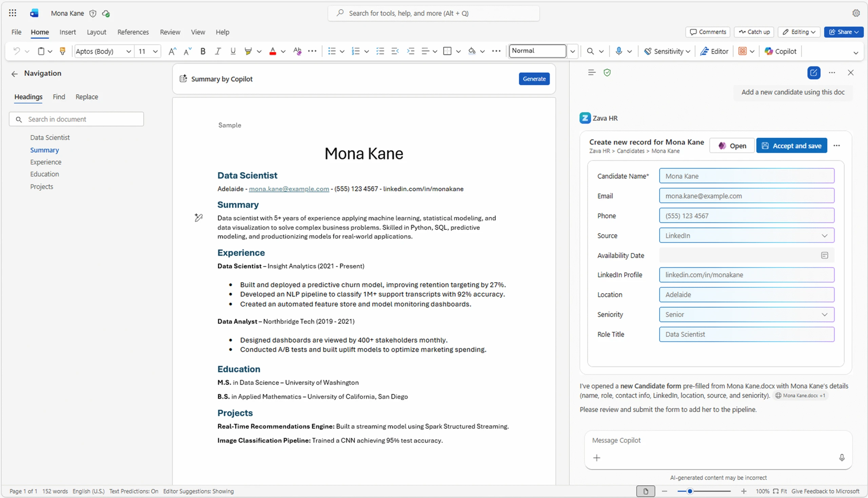Click the microphone in Message Copilot box
Screen dimensions: 868x498
pyautogui.click(x=842, y=457)
